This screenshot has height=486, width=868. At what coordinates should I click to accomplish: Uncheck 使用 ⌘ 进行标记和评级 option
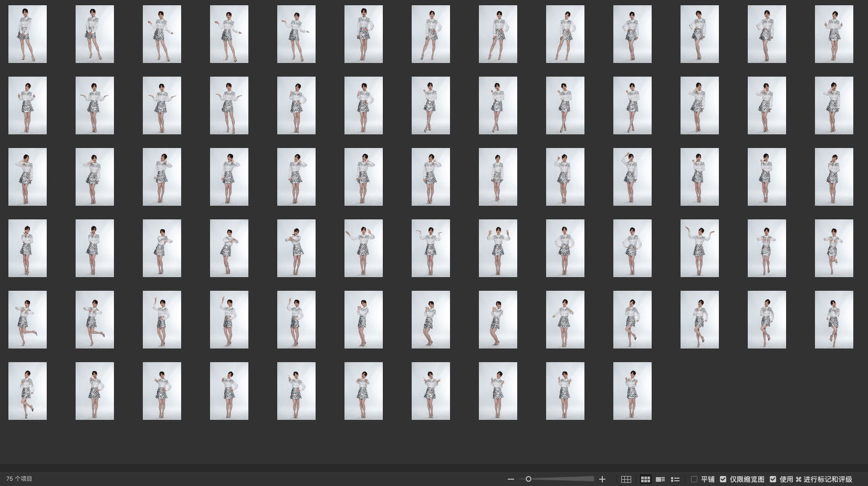coord(773,479)
